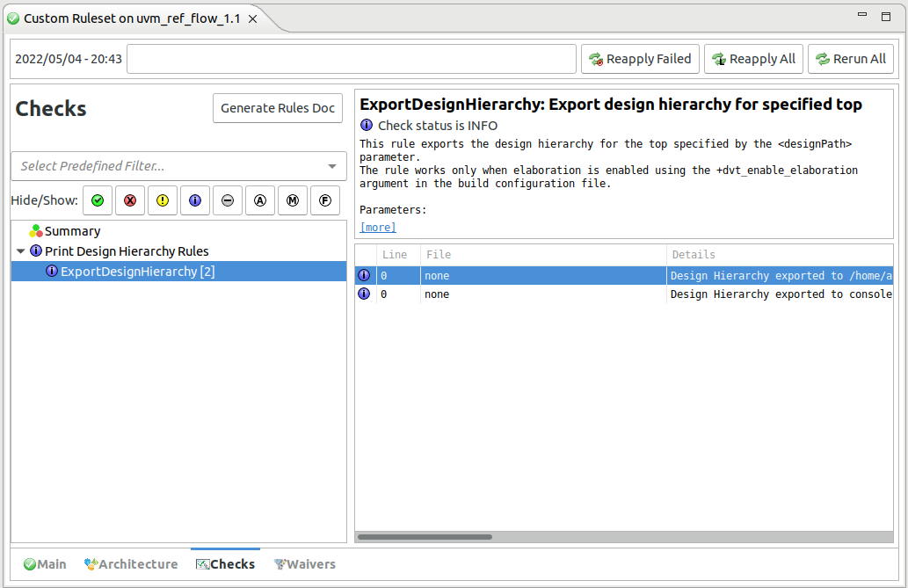Viewport: 908px width, 588px height.
Task: Toggle visibility of passed checks filter
Action: 98,200
